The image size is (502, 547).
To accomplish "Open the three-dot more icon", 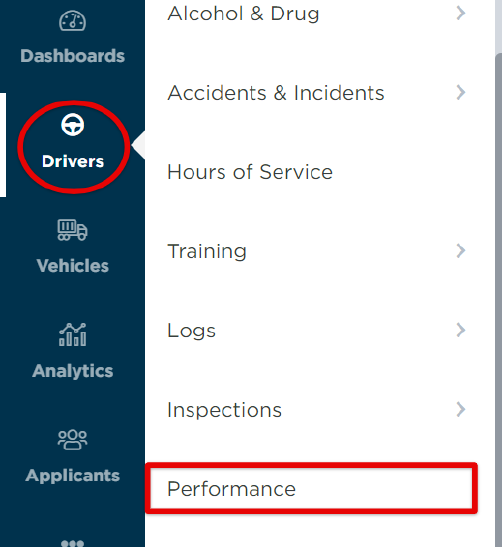I will coord(72,543).
